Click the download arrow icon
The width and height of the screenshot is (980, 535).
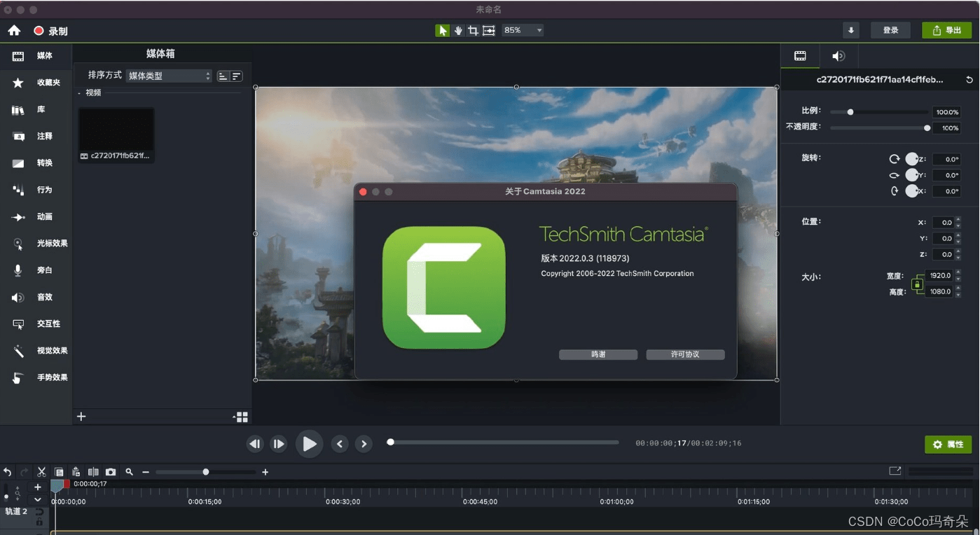(851, 30)
